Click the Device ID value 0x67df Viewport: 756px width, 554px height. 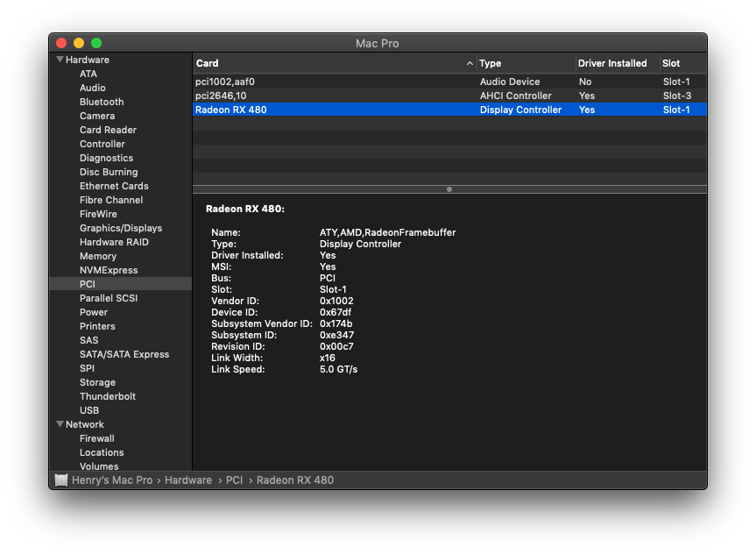pyautogui.click(x=336, y=312)
